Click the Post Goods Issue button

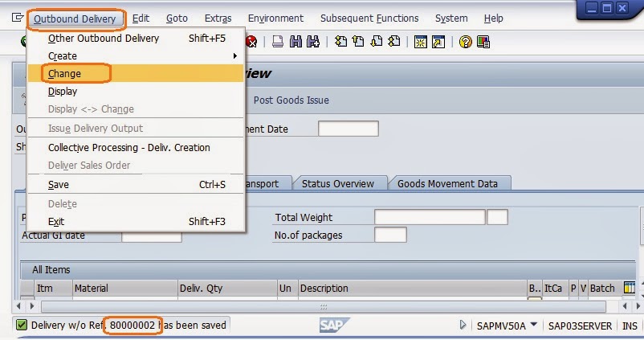[291, 100]
